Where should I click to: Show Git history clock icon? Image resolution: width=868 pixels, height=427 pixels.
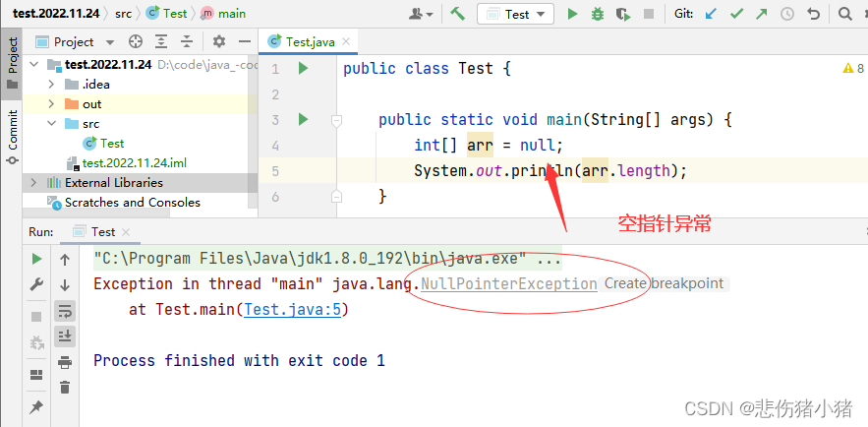(787, 14)
